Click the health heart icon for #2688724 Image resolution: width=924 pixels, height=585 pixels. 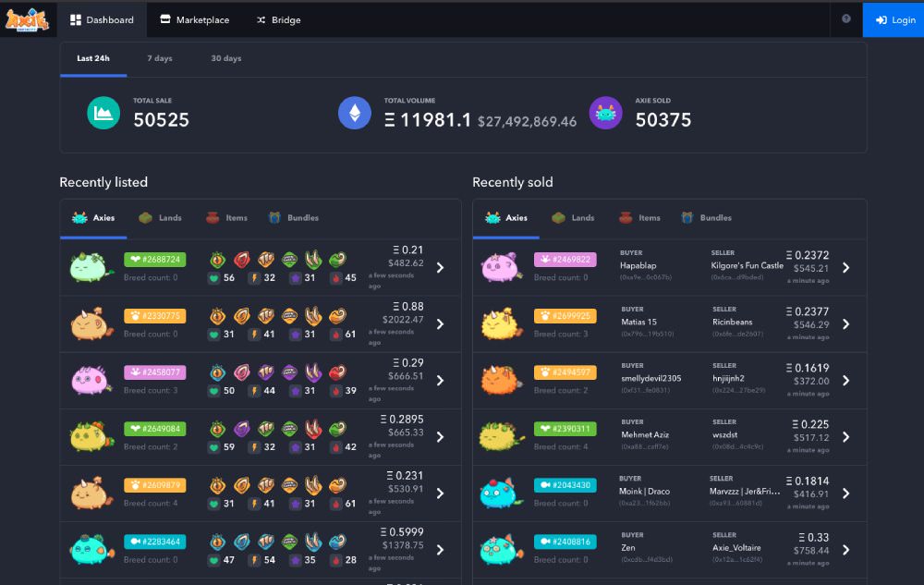[x=214, y=278]
